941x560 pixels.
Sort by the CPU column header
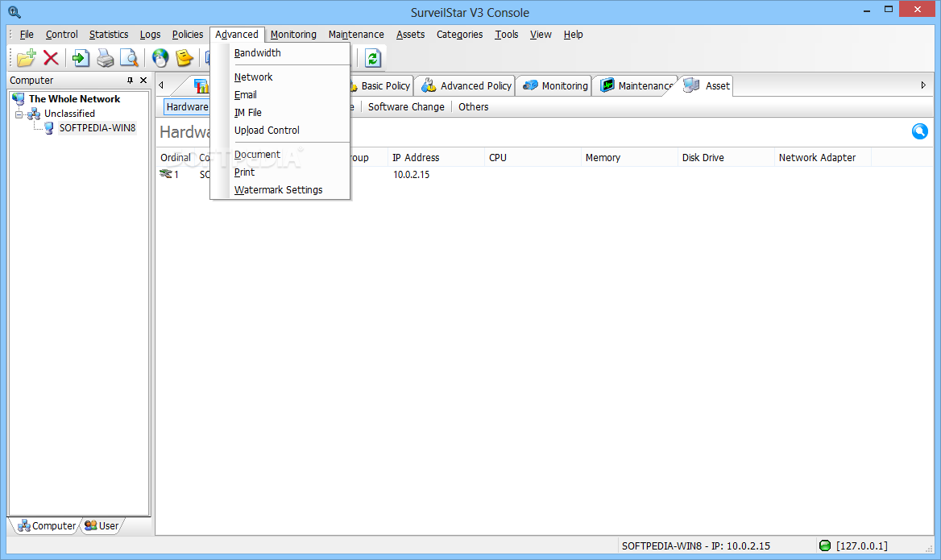[533, 158]
